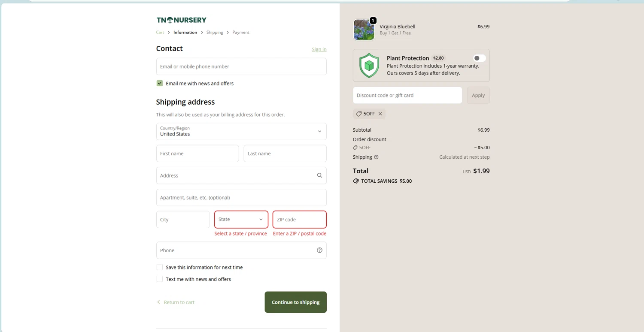The height and width of the screenshot is (332, 644).
Task: Open the Country/Region dropdown
Action: (241, 131)
